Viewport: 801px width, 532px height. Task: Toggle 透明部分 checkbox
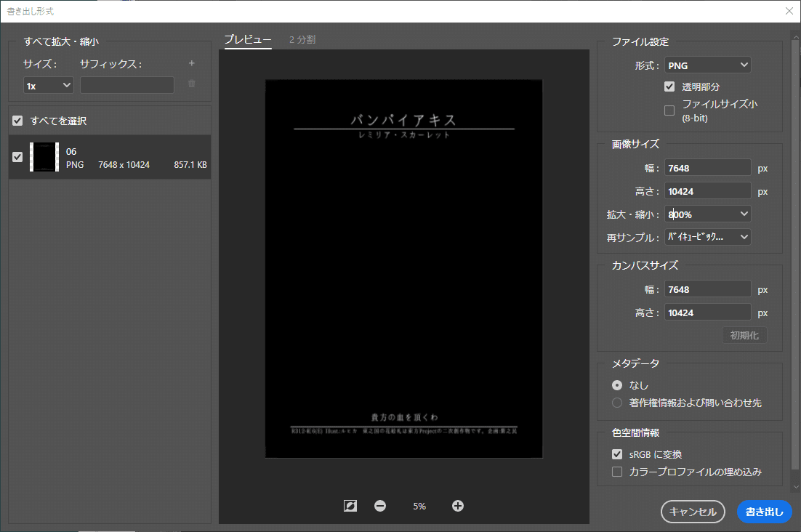(669, 86)
